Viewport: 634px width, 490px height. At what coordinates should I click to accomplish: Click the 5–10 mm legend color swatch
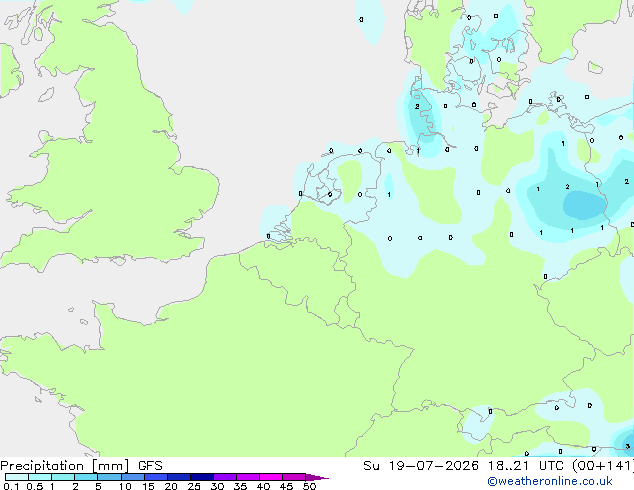[109, 477]
